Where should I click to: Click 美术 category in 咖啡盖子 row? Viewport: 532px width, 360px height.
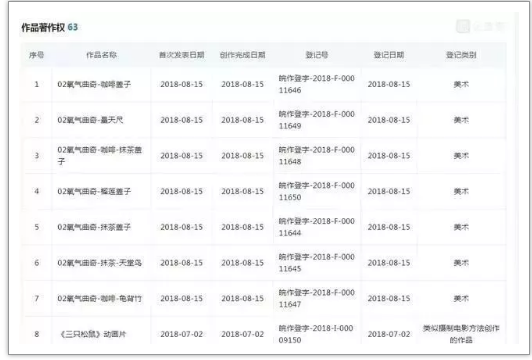click(461, 84)
